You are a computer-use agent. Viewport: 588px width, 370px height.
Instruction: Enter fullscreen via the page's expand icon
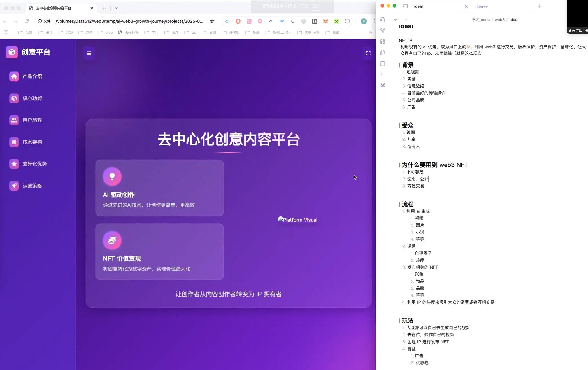[368, 53]
